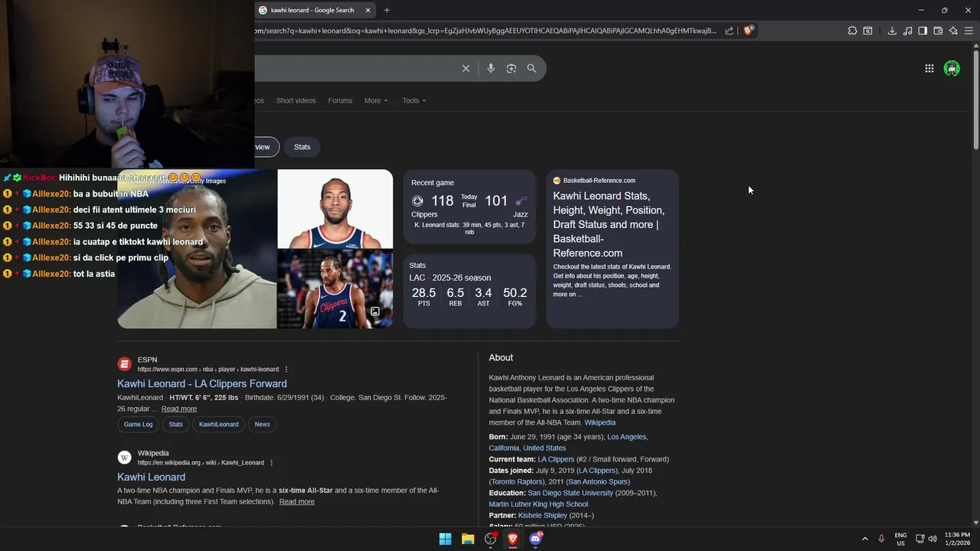Open the Wikipedia Kawhi Leonard result title

pyautogui.click(x=151, y=477)
